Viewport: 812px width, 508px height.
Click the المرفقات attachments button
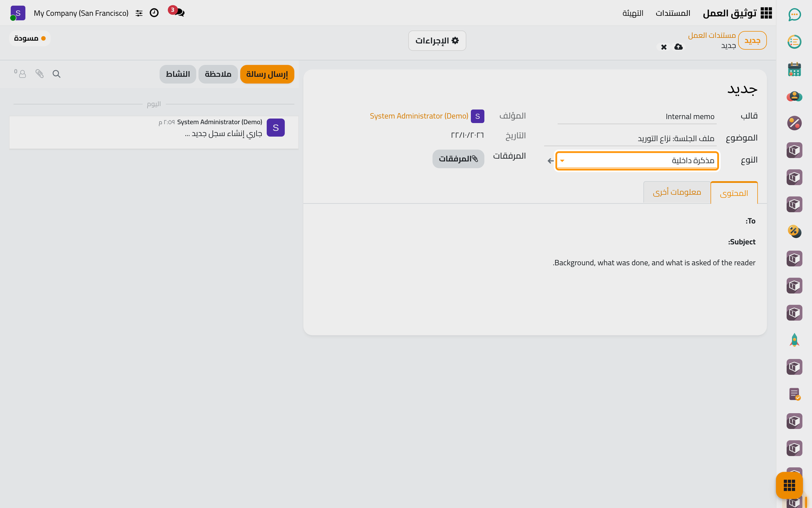458,159
